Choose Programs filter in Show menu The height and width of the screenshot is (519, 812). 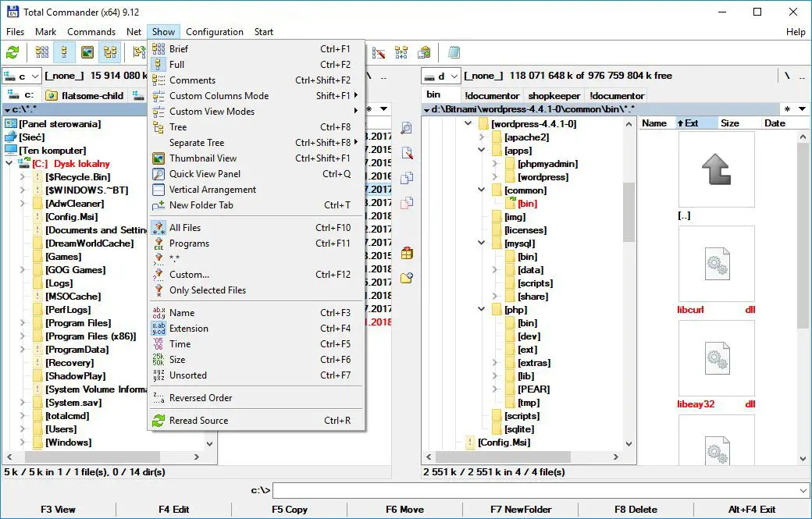click(x=257, y=244)
